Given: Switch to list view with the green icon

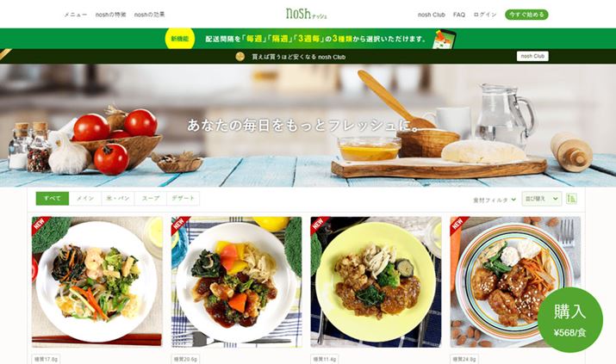Looking at the screenshot, I should (571, 199).
